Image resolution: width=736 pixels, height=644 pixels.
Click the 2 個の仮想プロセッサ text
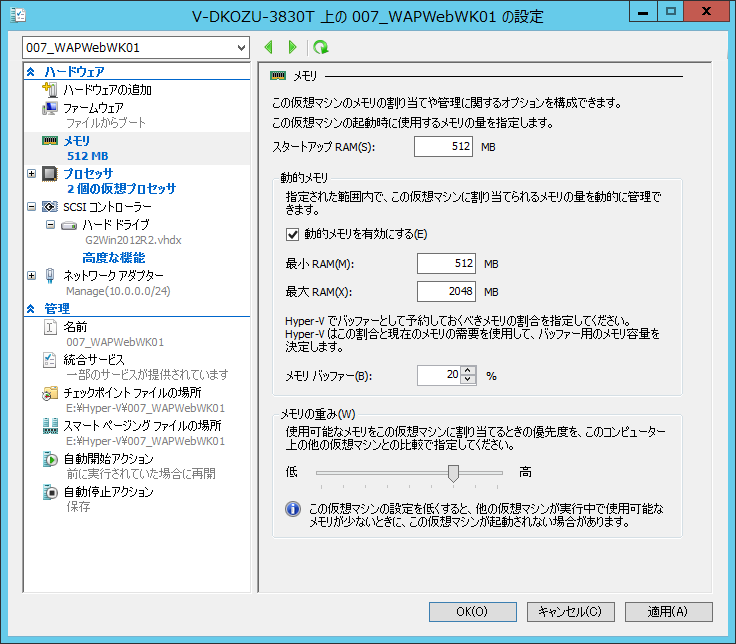[122, 189]
